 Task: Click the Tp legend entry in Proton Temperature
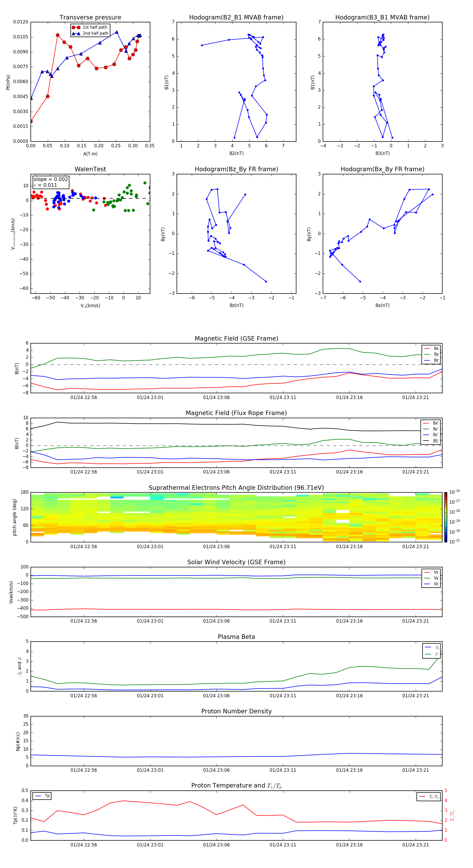42,796
